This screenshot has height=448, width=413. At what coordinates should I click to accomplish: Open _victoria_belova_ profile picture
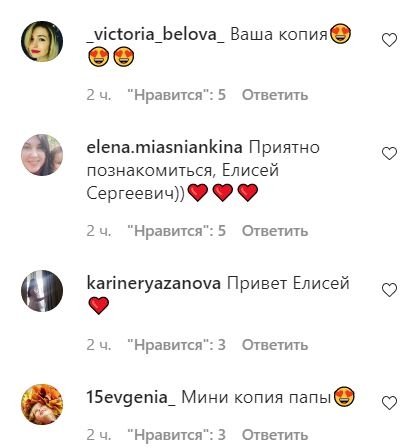pos(42,41)
